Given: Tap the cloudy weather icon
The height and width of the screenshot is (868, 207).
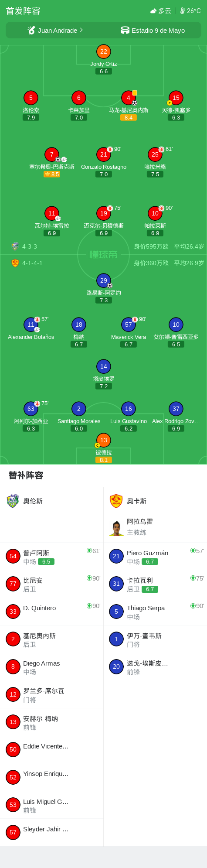Looking at the screenshot, I should pyautogui.click(x=153, y=11).
